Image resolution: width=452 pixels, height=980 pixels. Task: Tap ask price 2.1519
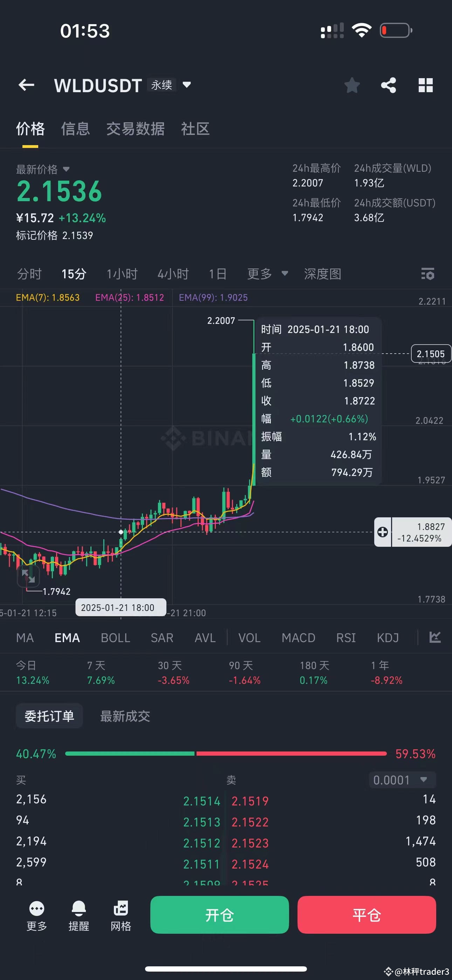pos(250,801)
